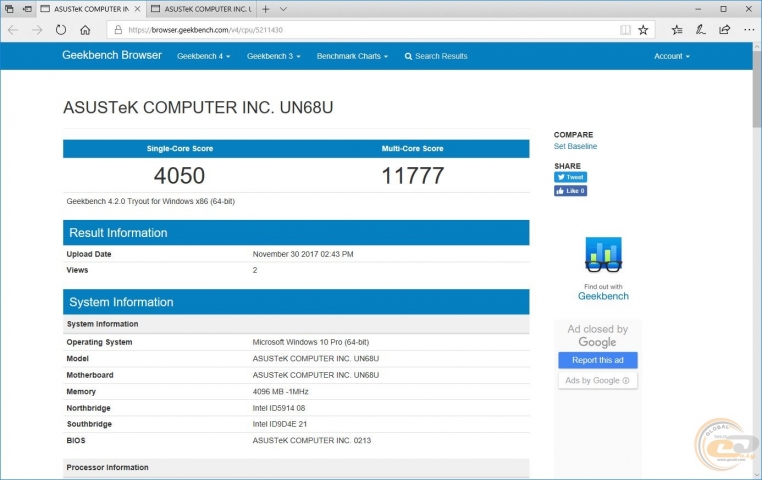Click the Facebook Like button
Viewport: 762px width, 480px height.
pos(570,191)
